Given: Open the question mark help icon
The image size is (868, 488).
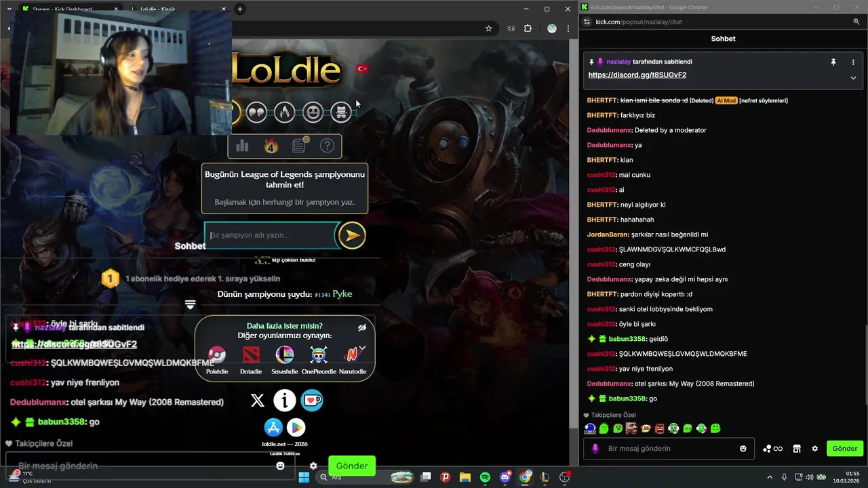Looking at the screenshot, I should point(327,146).
